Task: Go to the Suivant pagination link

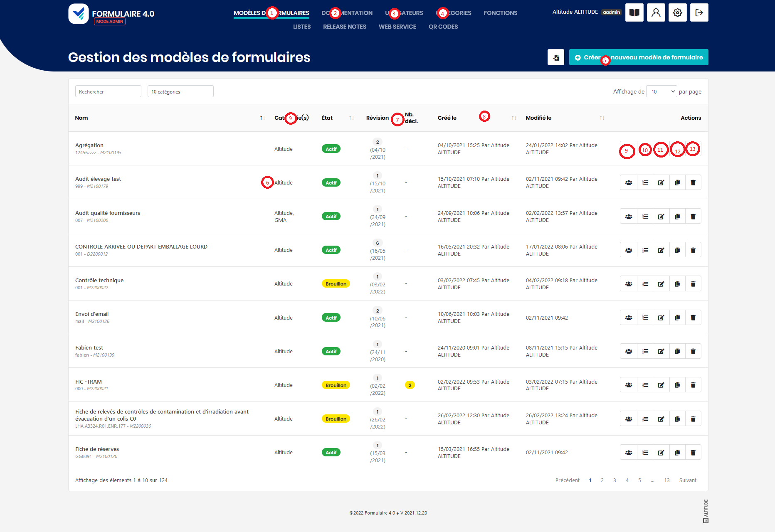Action: point(687,480)
